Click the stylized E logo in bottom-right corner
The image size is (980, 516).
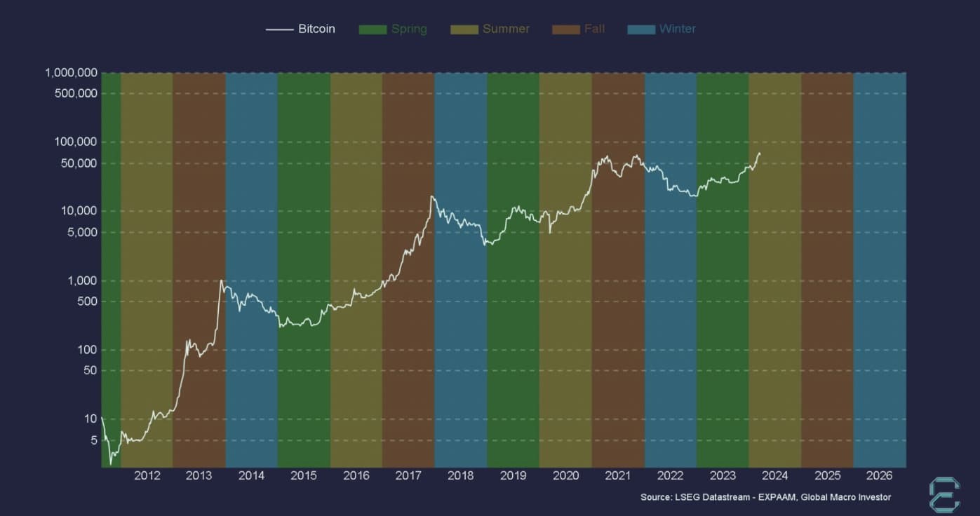(x=944, y=495)
